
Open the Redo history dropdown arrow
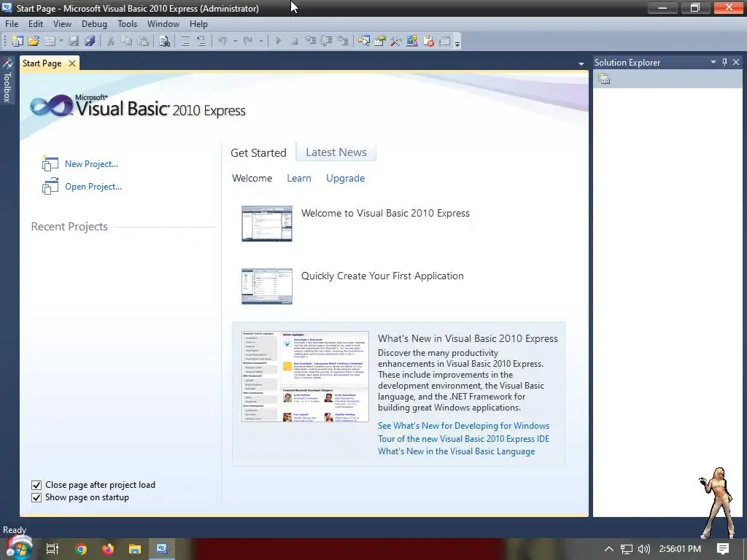click(260, 41)
